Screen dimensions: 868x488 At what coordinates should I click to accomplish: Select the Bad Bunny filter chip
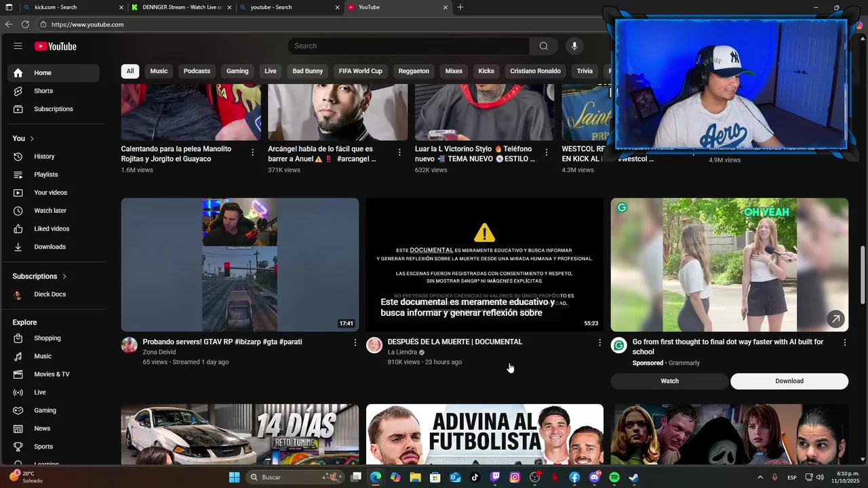coord(308,71)
